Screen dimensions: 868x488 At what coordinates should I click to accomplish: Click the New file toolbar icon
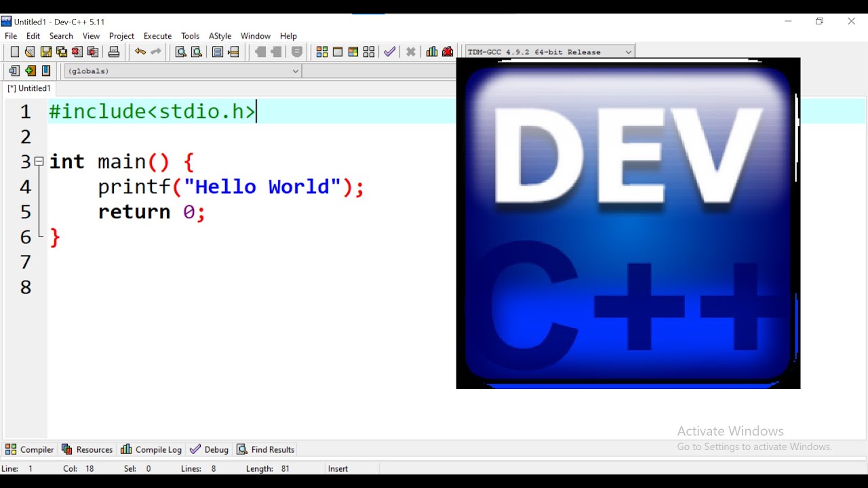[14, 52]
